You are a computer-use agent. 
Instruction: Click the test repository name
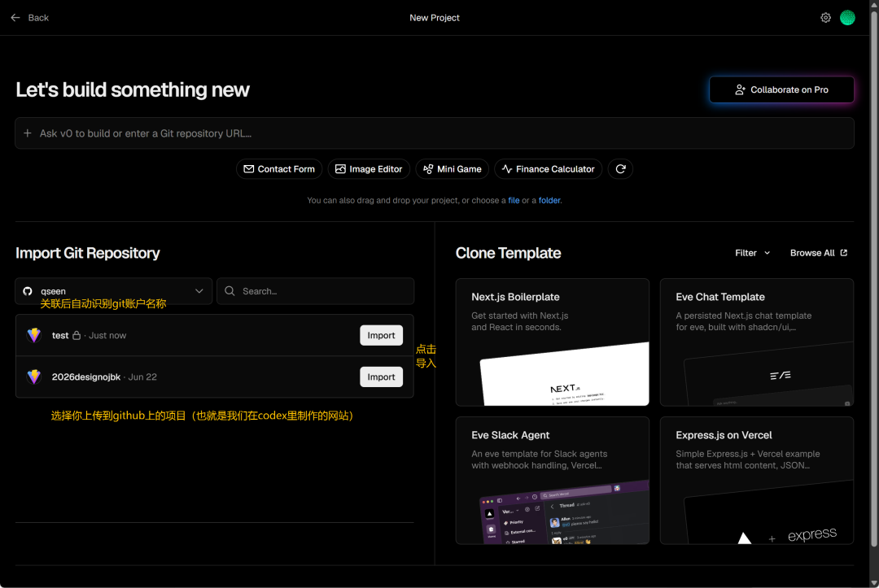(60, 335)
